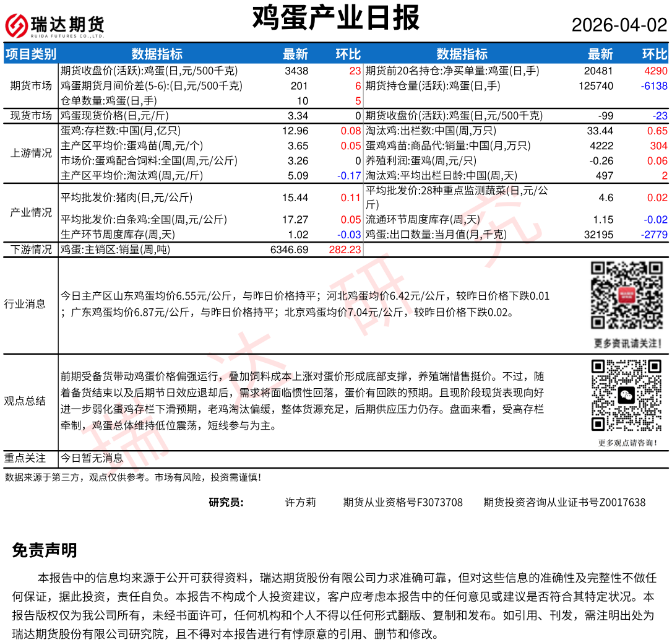Select the 项目类别 column header
The width and height of the screenshot is (672, 642).
[x=31, y=54]
